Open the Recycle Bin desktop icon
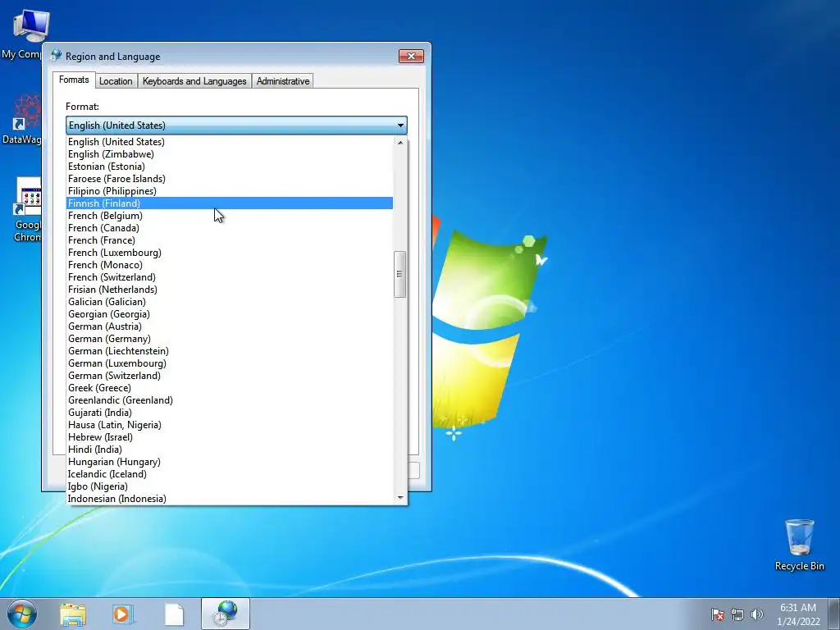840x630 pixels. pos(799,546)
